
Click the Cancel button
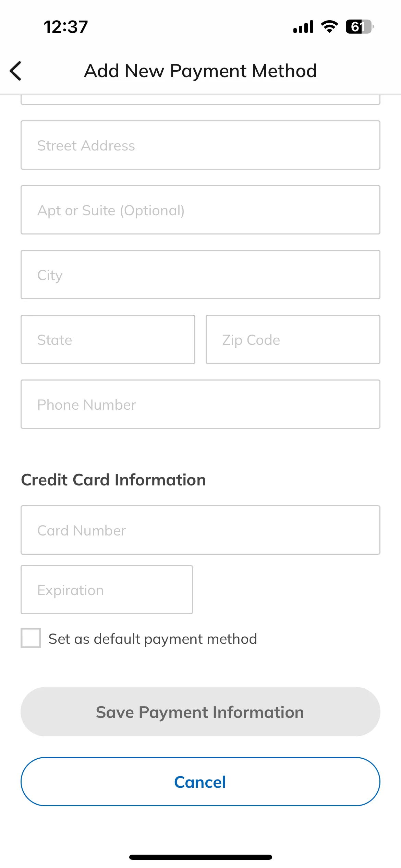[x=200, y=782]
